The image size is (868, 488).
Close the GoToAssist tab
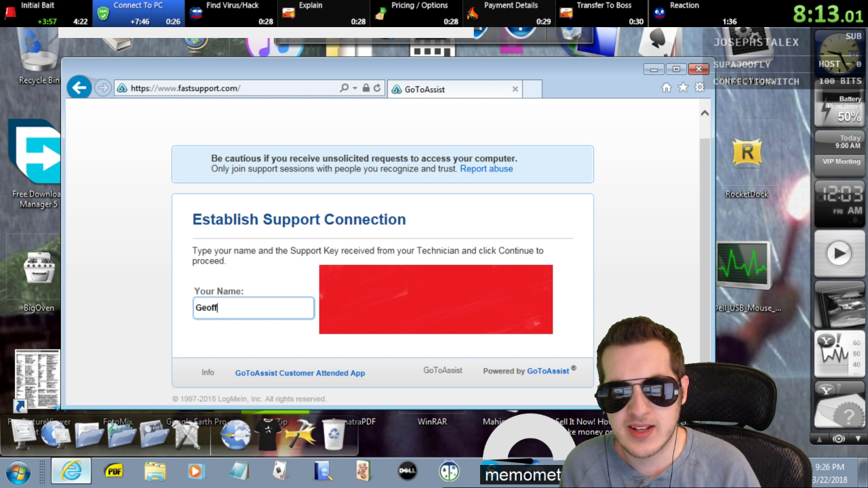coord(515,89)
